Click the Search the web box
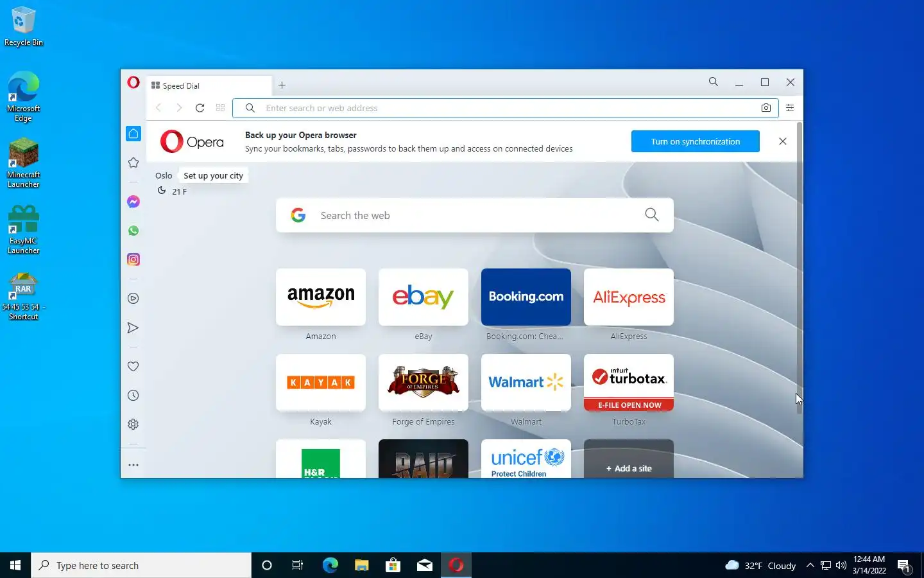This screenshot has height=578, width=924. 475,215
